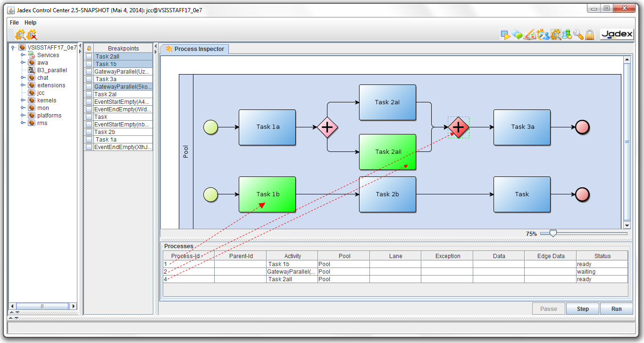This screenshot has width=644, height=343.
Task: Select the Process Inspector tab
Action: (194, 49)
